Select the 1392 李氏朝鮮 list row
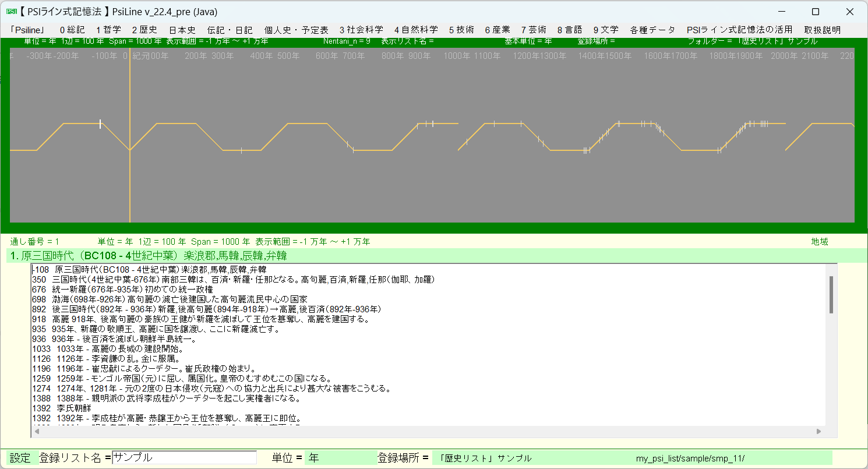Viewport: 868px width, 469px height. [429, 408]
